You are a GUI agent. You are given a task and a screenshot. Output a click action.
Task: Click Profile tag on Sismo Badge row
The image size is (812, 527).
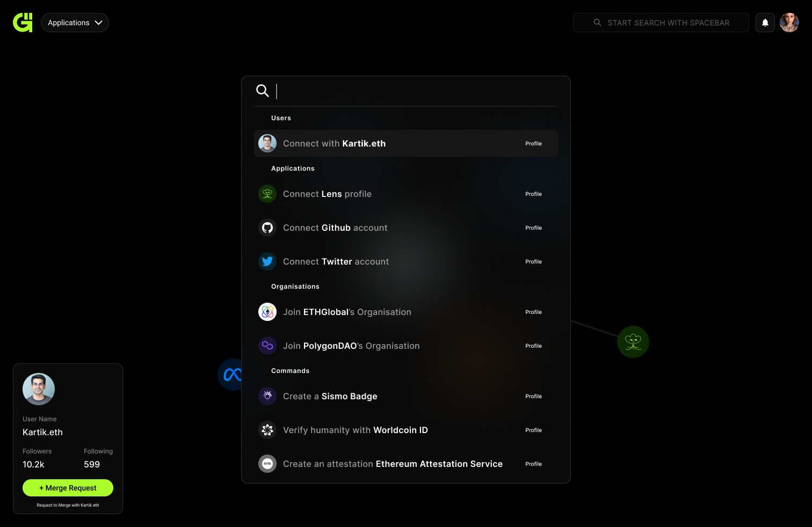point(533,396)
